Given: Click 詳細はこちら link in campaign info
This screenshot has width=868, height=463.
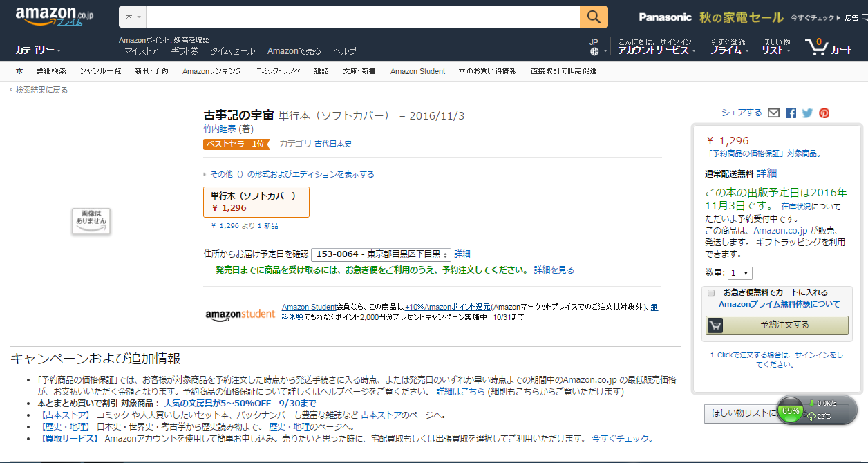Looking at the screenshot, I should pyautogui.click(x=460, y=392).
